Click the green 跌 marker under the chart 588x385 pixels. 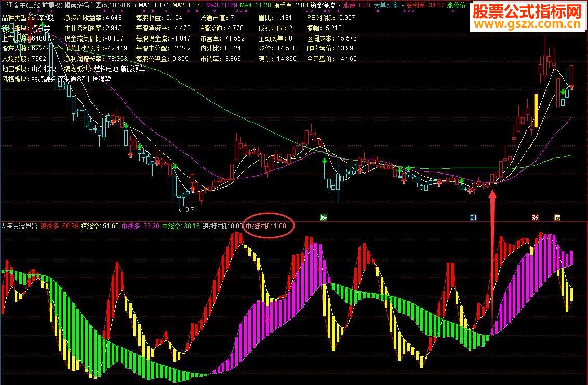click(323, 217)
